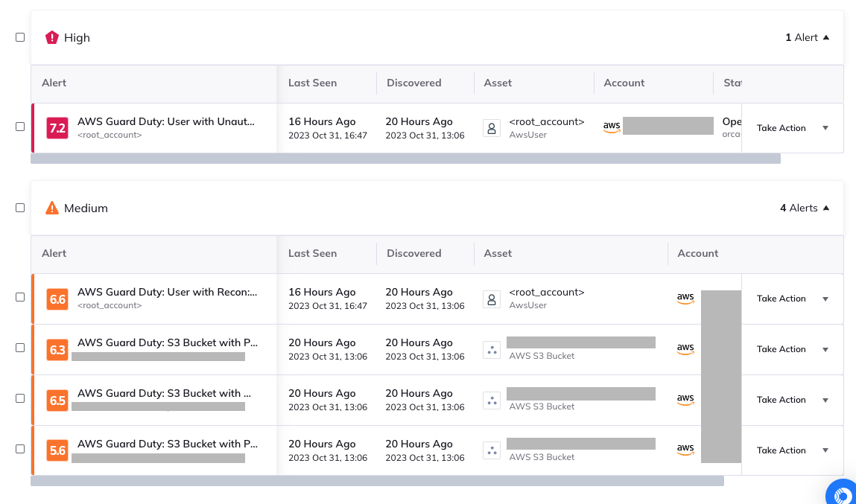Click the 5.6 risk score badge

coord(57,450)
